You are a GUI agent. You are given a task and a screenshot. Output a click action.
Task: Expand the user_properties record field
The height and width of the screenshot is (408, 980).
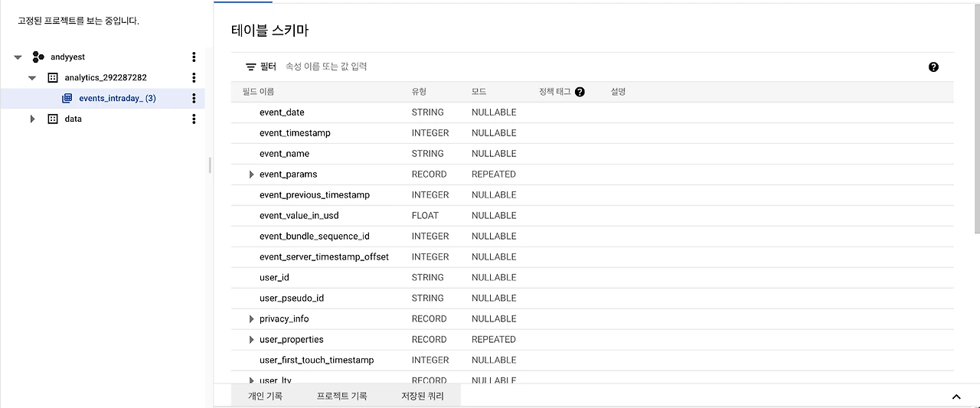coord(251,340)
